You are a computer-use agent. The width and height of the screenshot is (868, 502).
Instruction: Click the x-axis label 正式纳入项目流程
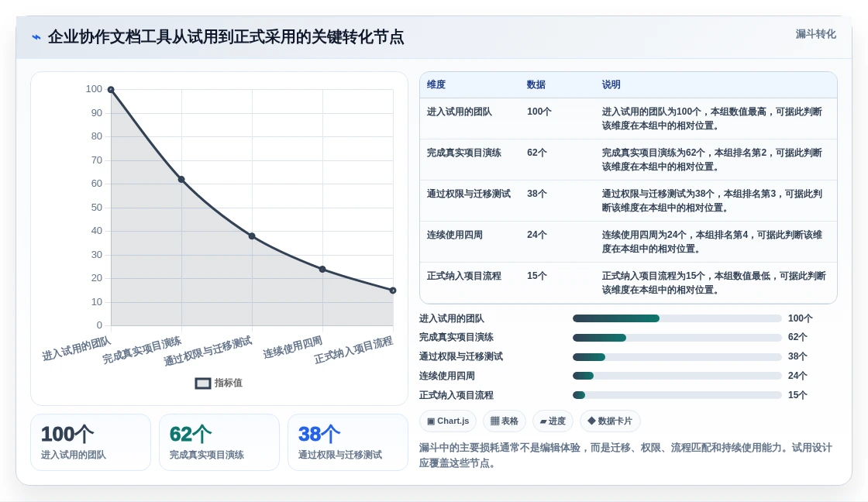click(353, 350)
